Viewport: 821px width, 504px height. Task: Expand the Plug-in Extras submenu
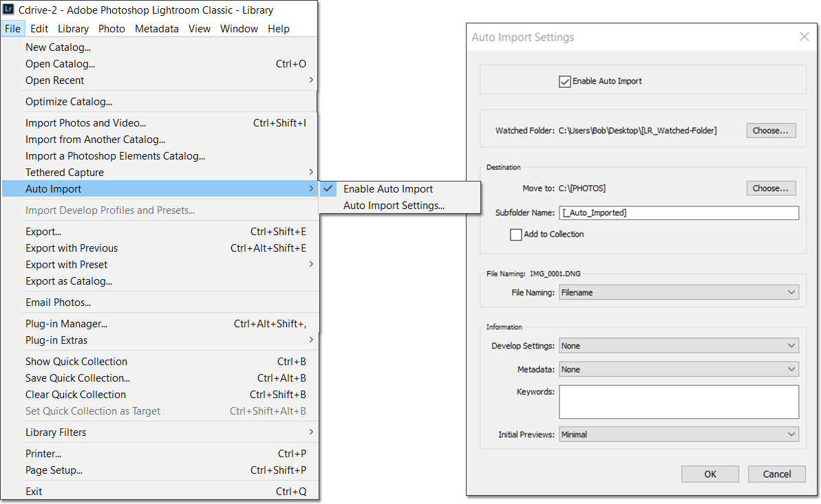pyautogui.click(x=160, y=340)
